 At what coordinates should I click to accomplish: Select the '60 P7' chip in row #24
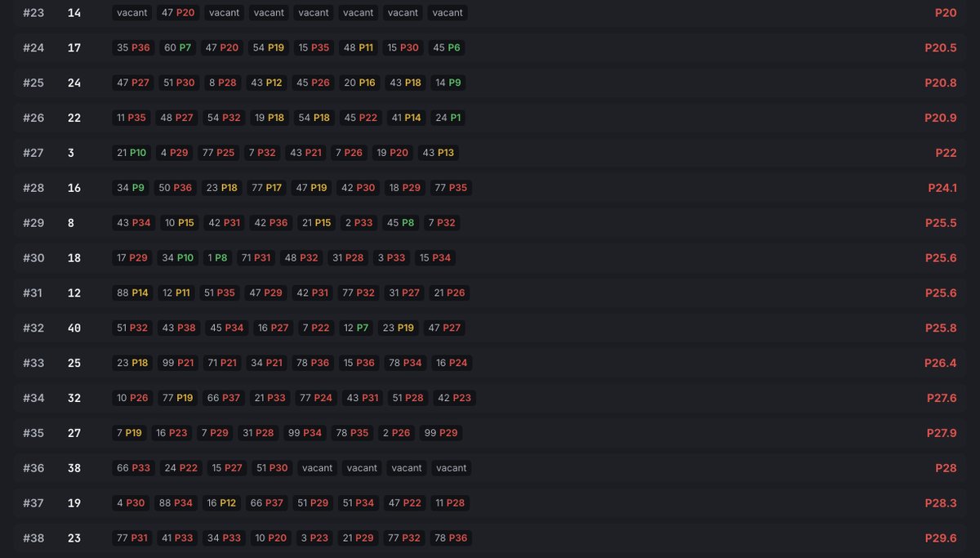(x=178, y=48)
